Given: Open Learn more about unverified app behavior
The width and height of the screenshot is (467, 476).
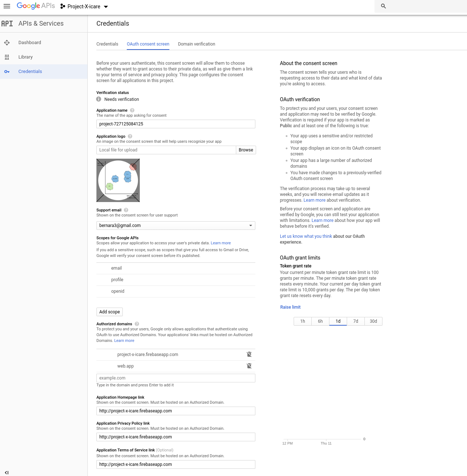Looking at the screenshot, I should click(323, 220).
